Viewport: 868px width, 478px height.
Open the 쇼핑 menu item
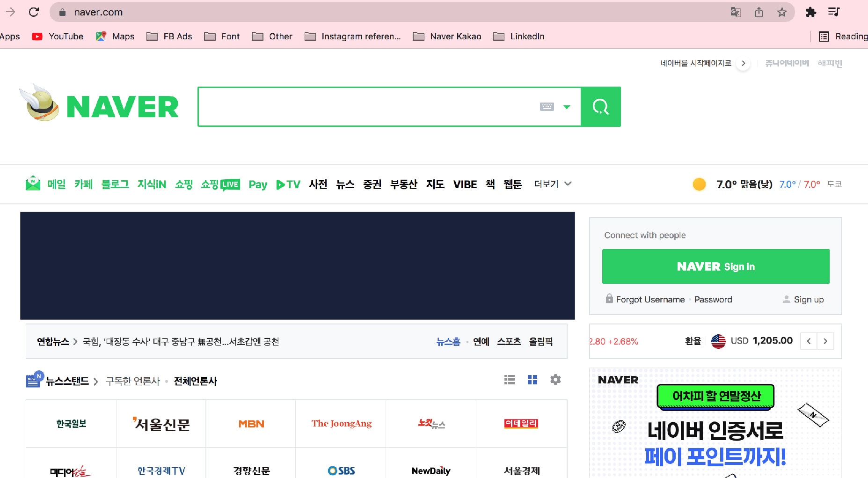click(184, 184)
